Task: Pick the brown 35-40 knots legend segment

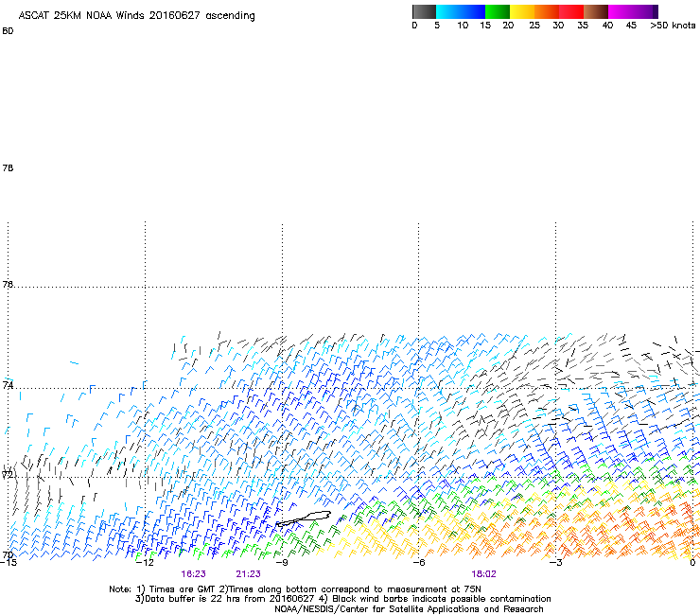Action: coord(596,11)
